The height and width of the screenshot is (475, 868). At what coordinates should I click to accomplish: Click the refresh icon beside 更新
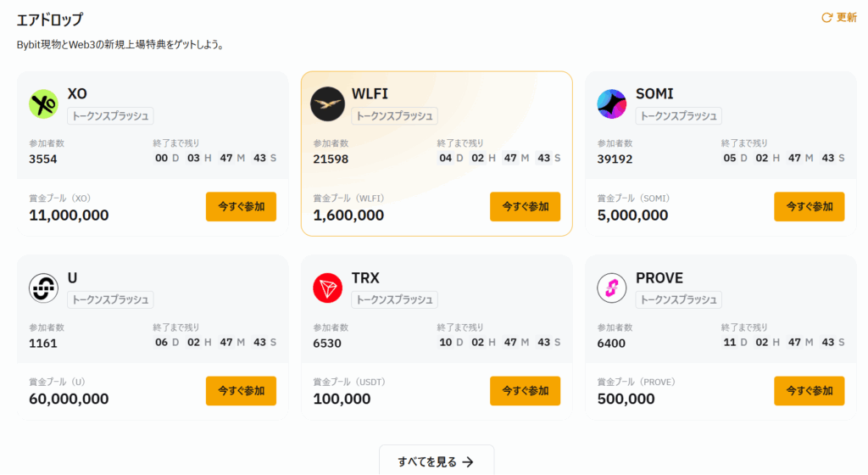point(827,18)
